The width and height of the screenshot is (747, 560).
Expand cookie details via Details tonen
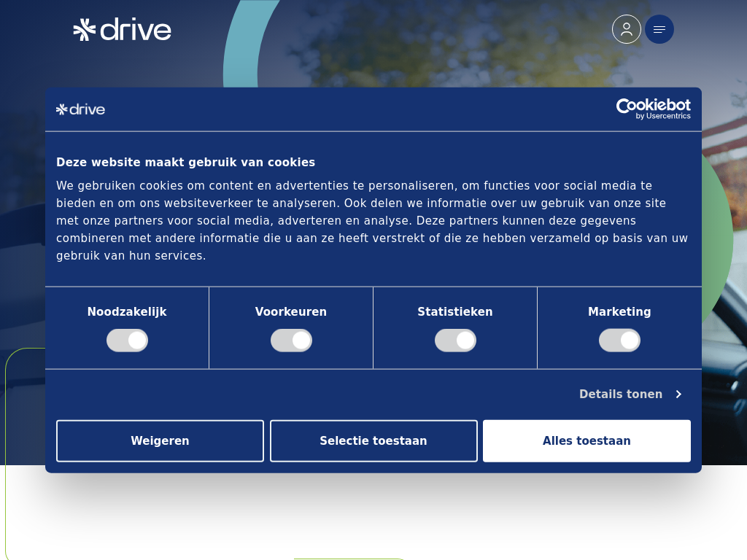tap(621, 394)
